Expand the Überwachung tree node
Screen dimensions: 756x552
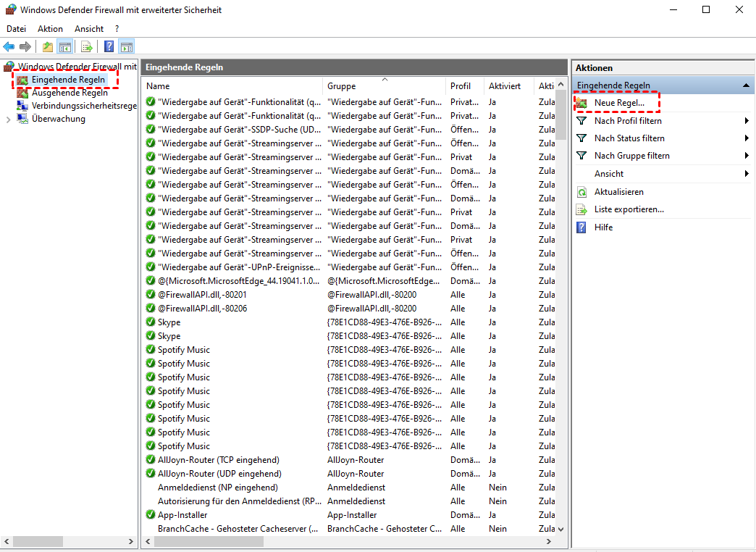tap(8, 120)
